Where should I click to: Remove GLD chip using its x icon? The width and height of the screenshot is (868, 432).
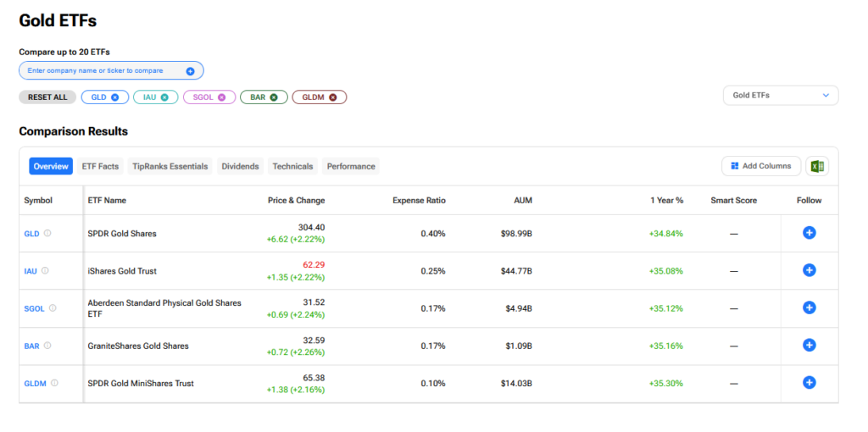pos(114,97)
